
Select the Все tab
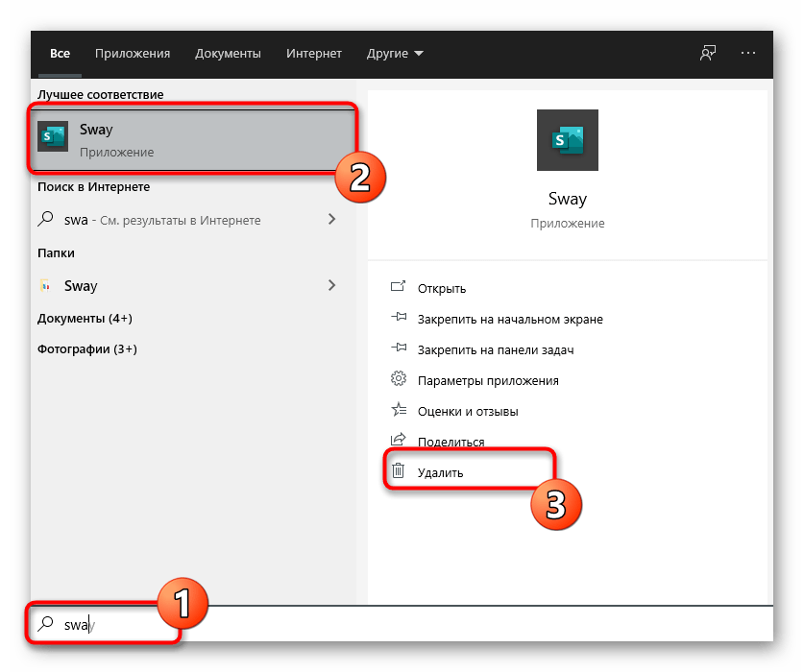[61, 54]
